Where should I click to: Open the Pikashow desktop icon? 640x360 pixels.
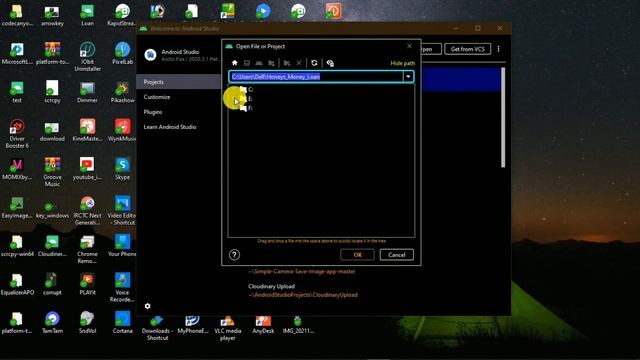point(122,92)
